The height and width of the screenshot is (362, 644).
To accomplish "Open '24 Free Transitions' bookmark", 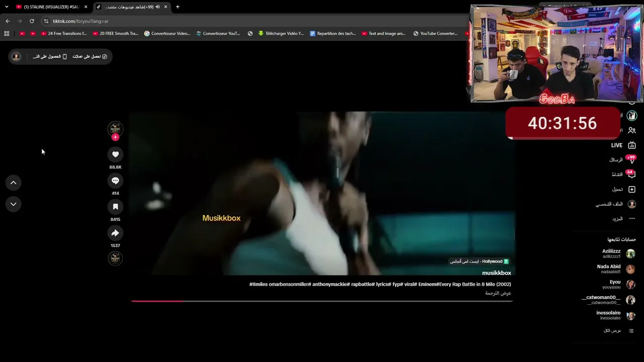I will click(x=64, y=34).
